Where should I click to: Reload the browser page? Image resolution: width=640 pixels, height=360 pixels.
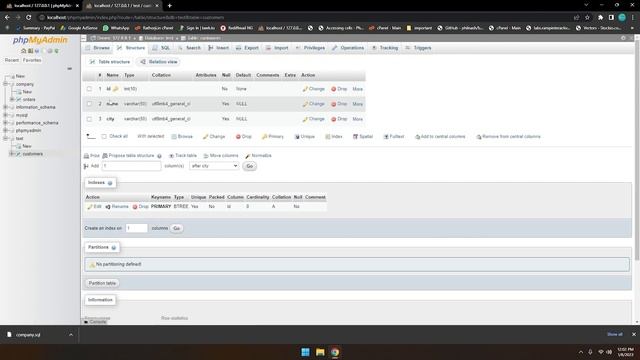(x=29, y=18)
